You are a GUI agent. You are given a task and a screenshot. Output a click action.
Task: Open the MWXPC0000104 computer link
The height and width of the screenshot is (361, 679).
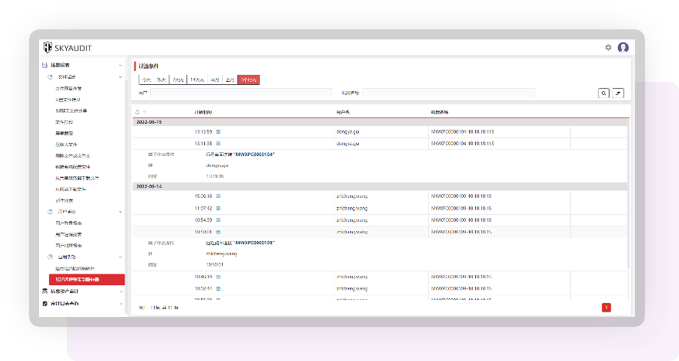255,155
